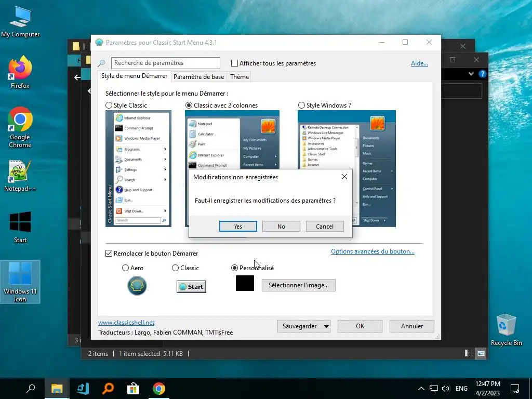The image size is (532, 399).
Task: Open the Aide help link
Action: (419, 63)
